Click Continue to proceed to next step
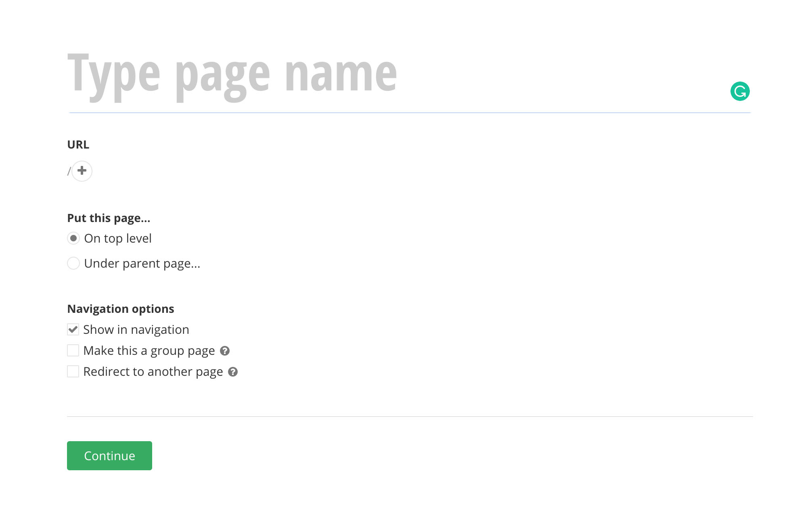The image size is (812, 532). click(109, 455)
